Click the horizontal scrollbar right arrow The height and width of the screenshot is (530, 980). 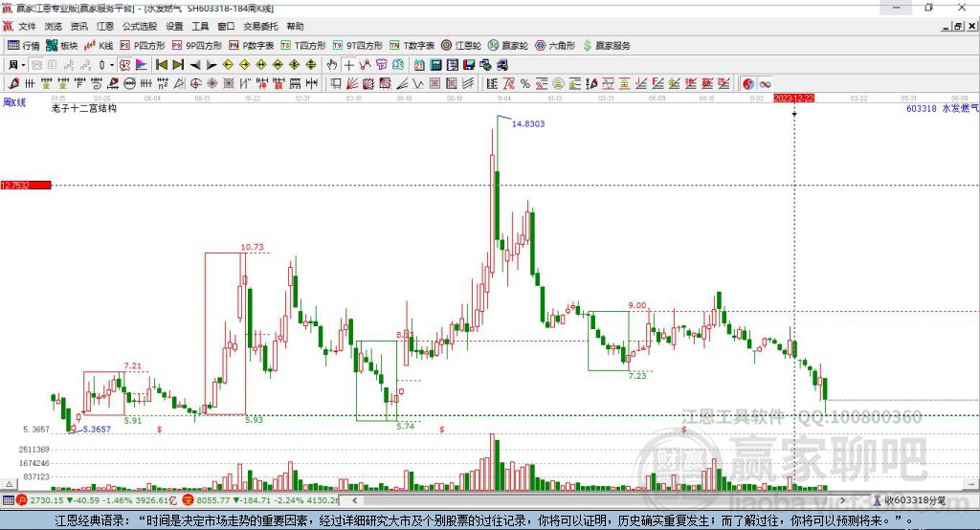tap(842, 500)
